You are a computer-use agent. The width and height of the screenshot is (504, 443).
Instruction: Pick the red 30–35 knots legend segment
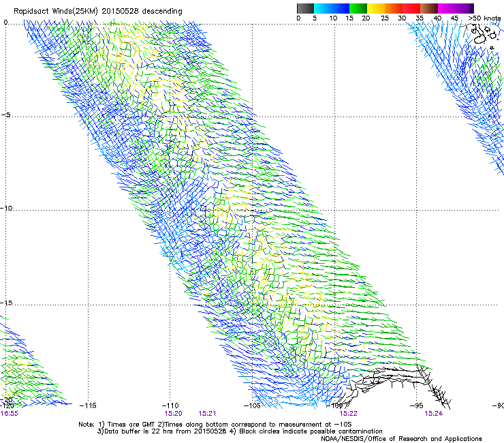click(411, 8)
